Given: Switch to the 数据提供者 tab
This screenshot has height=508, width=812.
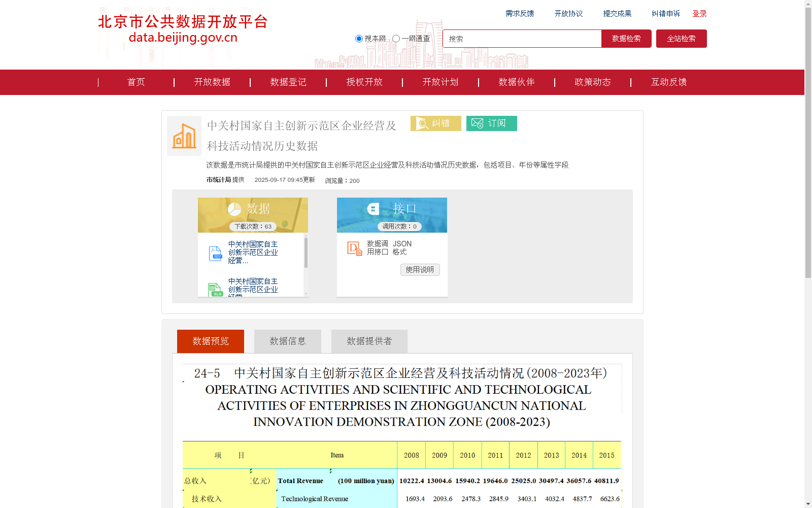Looking at the screenshot, I should [x=369, y=341].
